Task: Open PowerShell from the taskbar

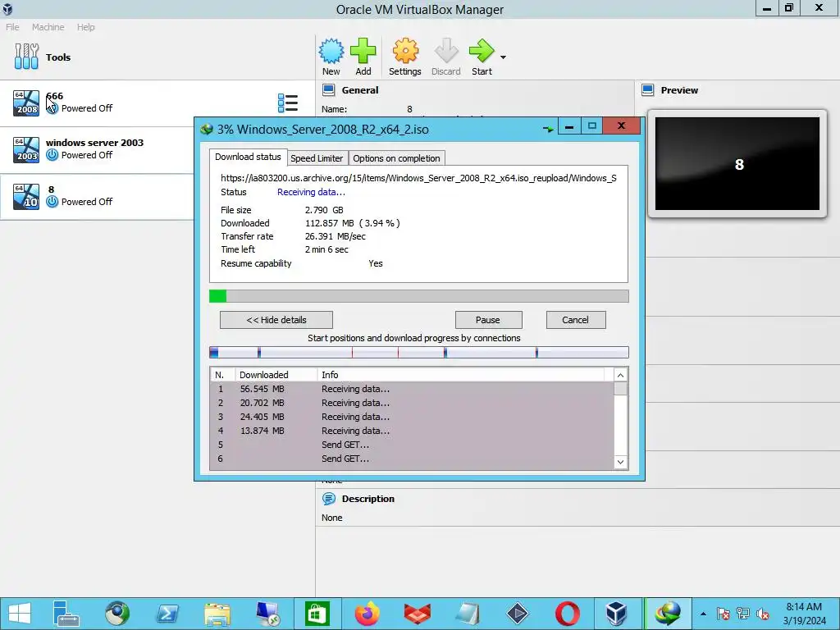Action: click(167, 614)
